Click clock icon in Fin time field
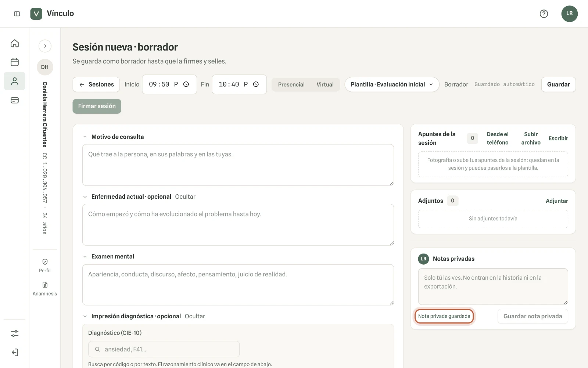Image resolution: width=588 pixels, height=368 pixels. point(256,84)
